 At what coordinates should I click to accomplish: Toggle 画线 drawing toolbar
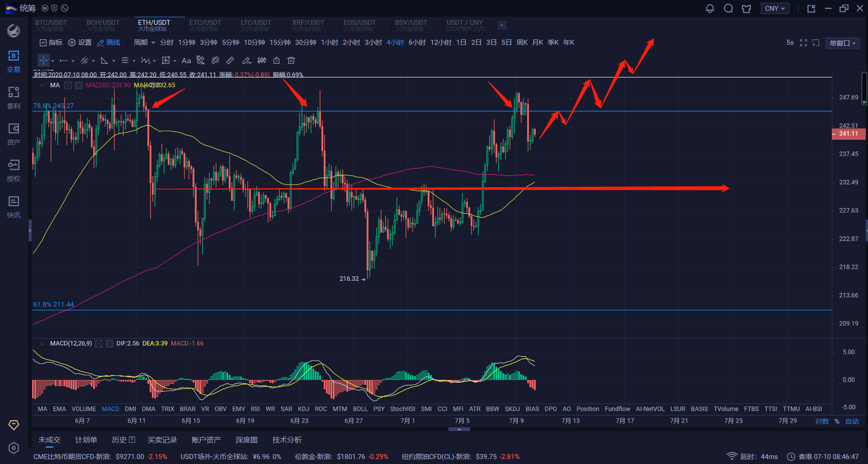coord(108,43)
